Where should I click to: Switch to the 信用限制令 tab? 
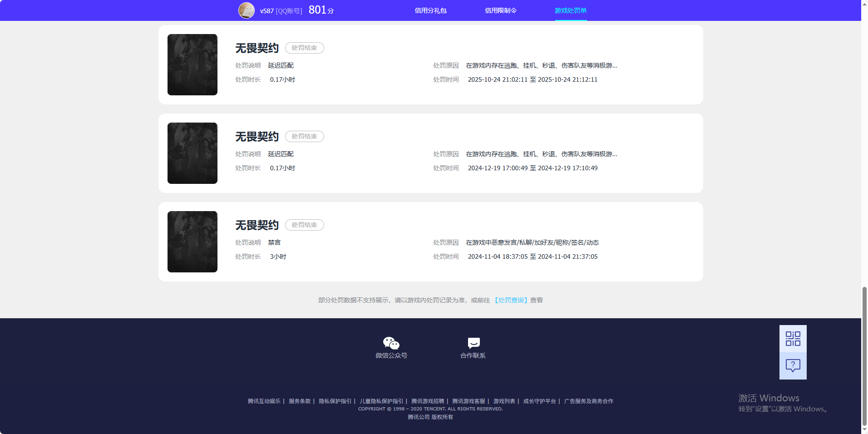(501, 10)
